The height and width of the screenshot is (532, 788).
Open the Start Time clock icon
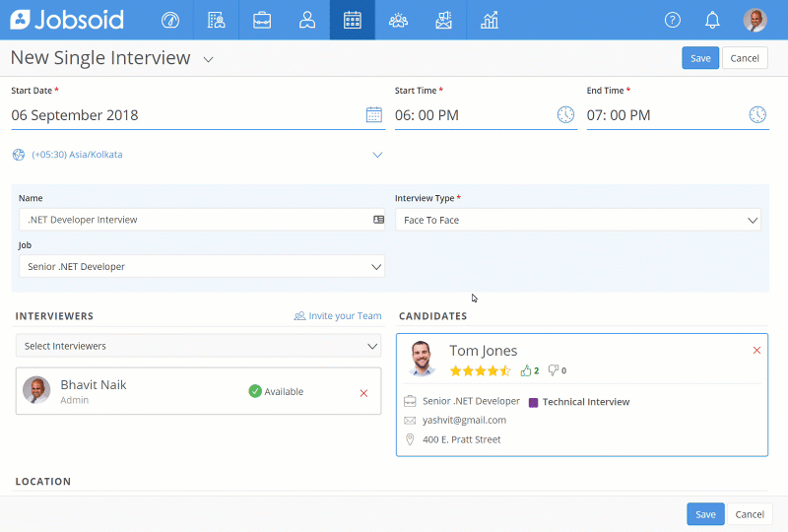565,114
